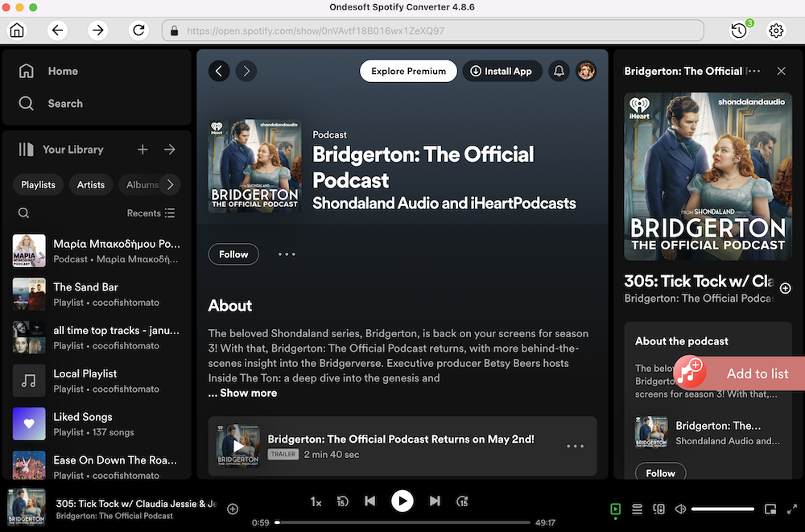The height and width of the screenshot is (532, 805).
Task: Create a playlist with the plus icon
Action: 142,150
